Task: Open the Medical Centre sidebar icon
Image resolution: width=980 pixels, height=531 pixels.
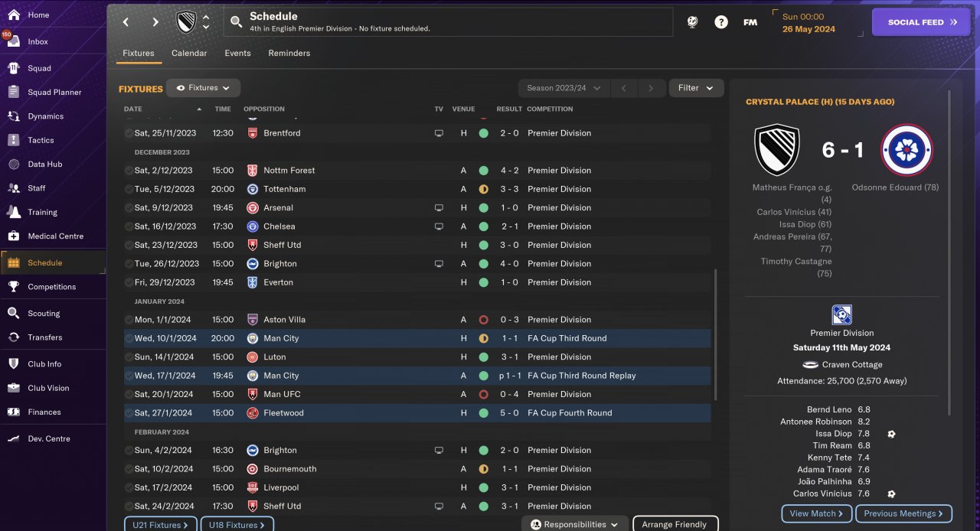Action: coord(14,236)
